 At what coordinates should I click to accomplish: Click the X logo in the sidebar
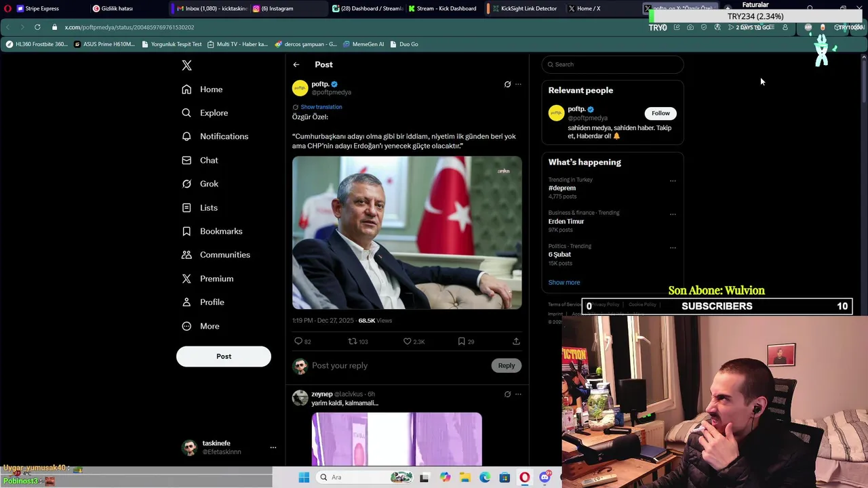coord(186,65)
